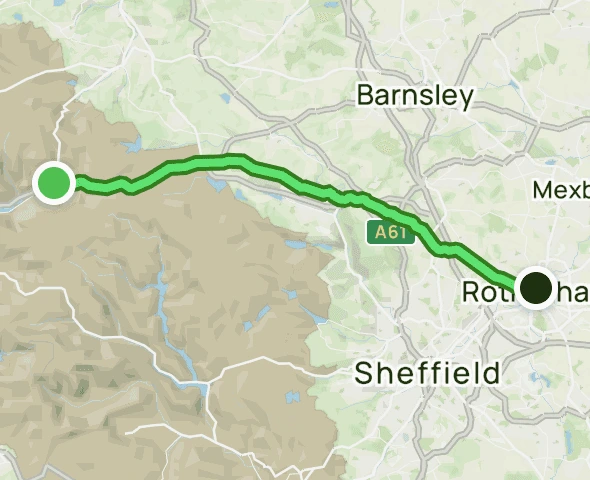590x480 pixels.
Task: Select the small square lake north of bottom moorland
Action: pyautogui.click(x=292, y=397)
